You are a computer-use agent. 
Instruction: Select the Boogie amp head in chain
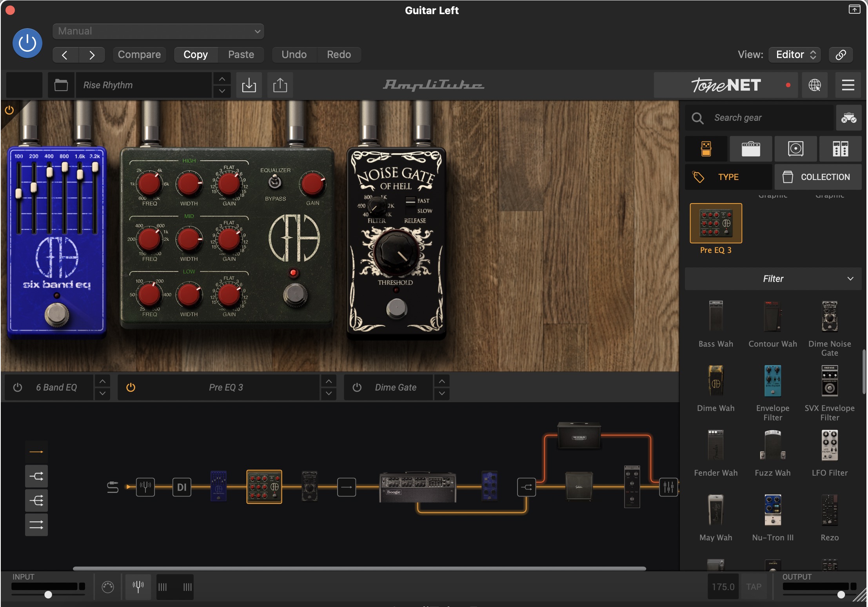point(418,487)
